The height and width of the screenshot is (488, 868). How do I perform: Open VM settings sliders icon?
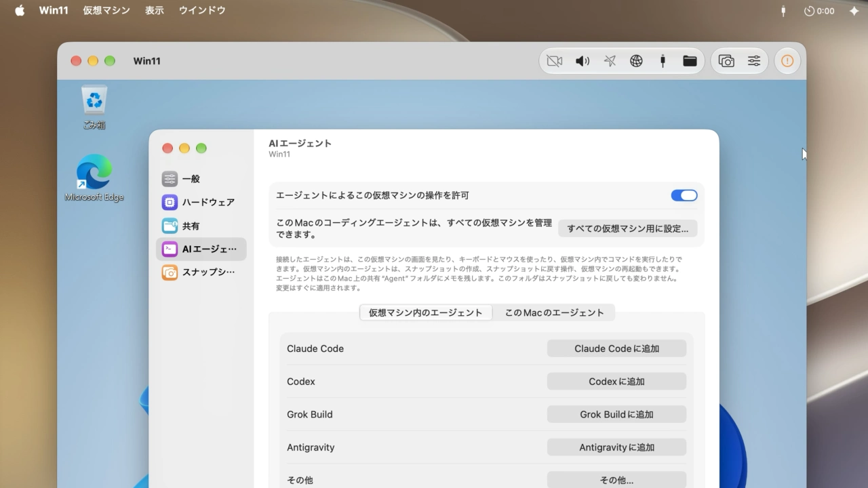(x=754, y=61)
